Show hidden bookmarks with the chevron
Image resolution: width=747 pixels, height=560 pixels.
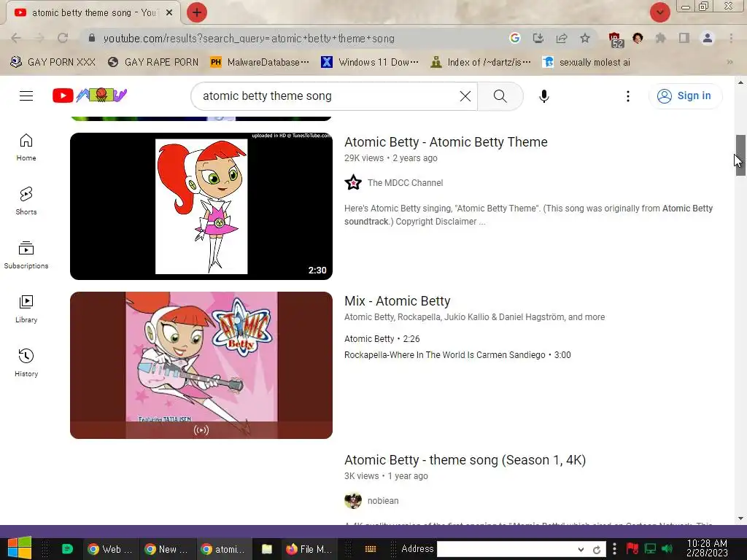coord(729,62)
